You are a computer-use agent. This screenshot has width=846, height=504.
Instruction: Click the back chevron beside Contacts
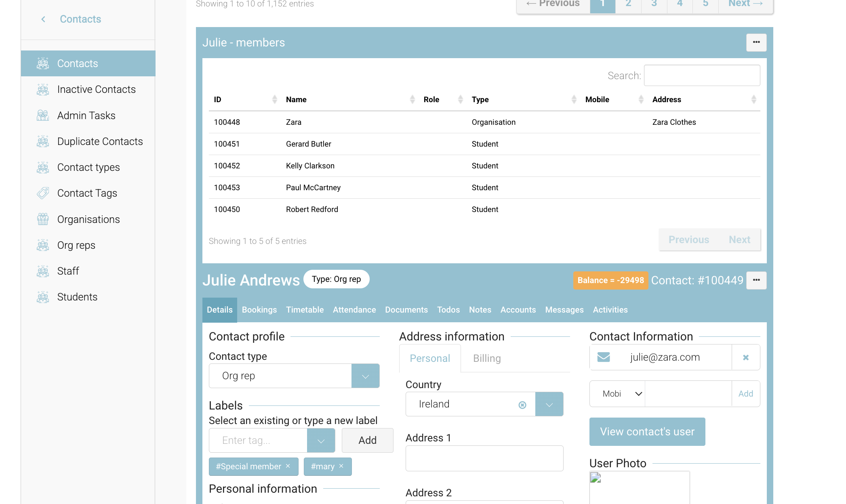click(x=43, y=19)
